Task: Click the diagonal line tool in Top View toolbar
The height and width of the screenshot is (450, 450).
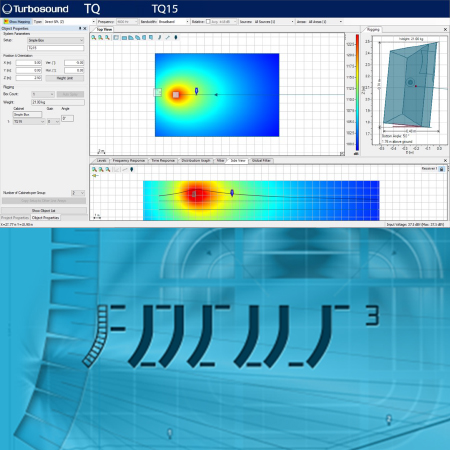Action: pos(167,38)
